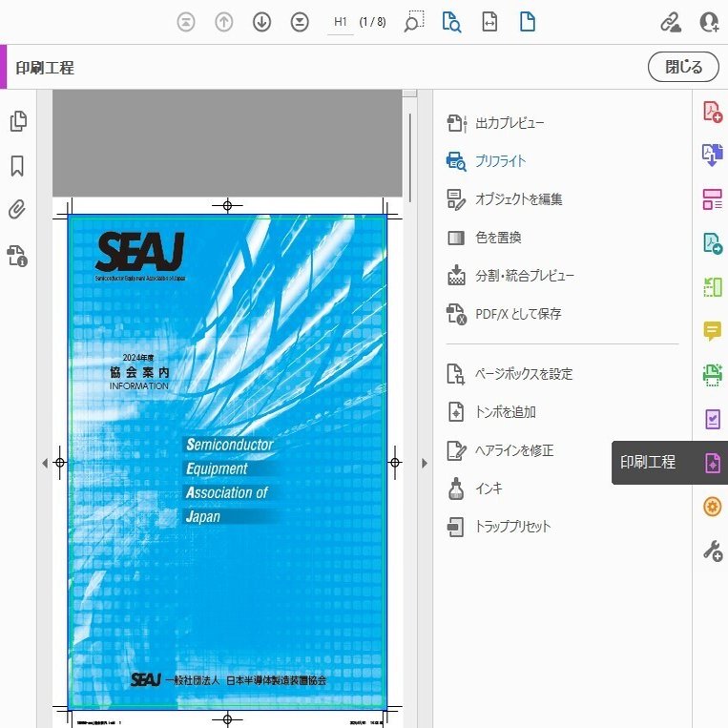Click purple checkmark form icon
This screenshot has height=728, width=728.
click(x=713, y=419)
